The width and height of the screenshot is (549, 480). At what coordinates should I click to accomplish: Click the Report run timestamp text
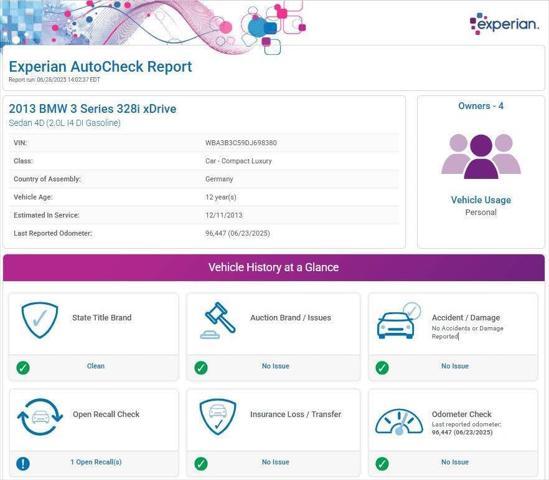(54, 80)
